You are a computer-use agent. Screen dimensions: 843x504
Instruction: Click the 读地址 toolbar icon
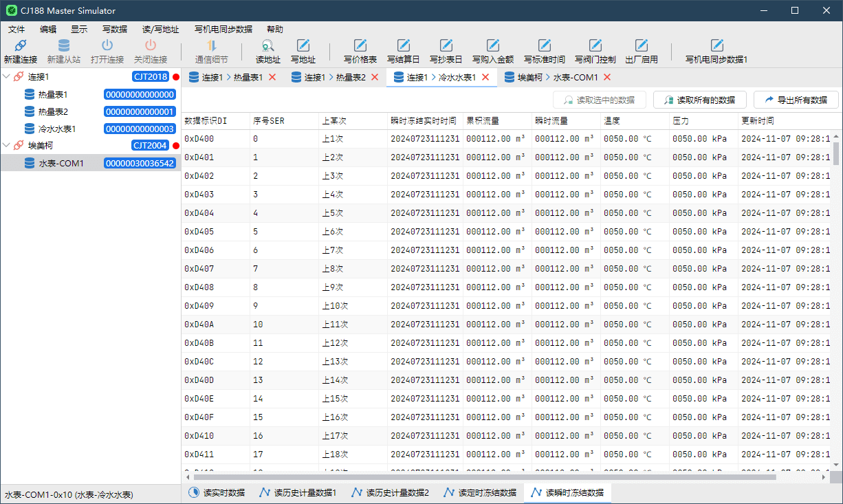(x=268, y=45)
